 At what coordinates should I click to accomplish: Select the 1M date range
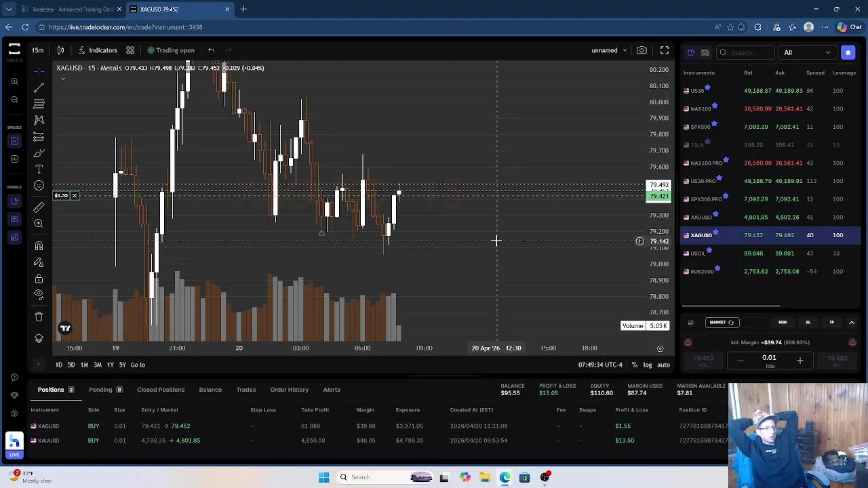pyautogui.click(x=84, y=365)
